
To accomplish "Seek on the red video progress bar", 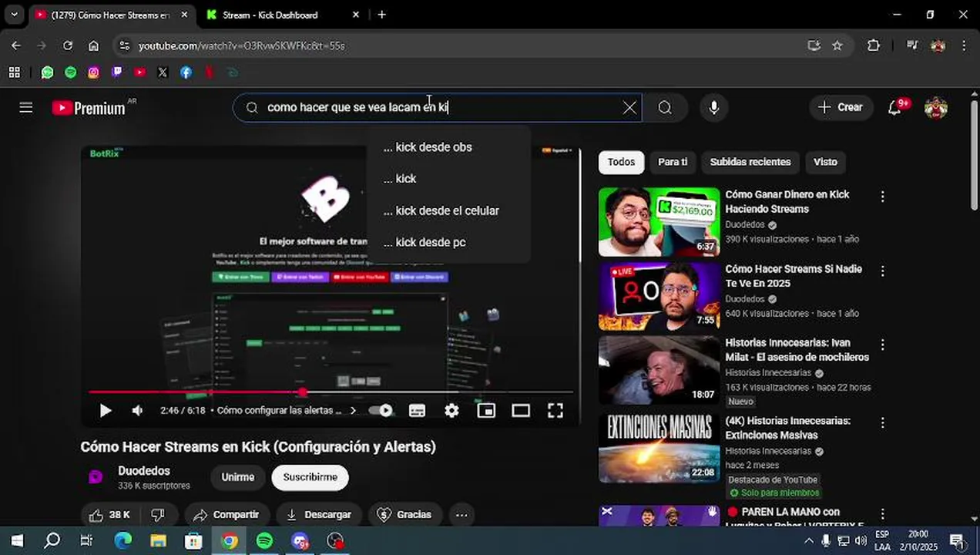I will [x=331, y=392].
